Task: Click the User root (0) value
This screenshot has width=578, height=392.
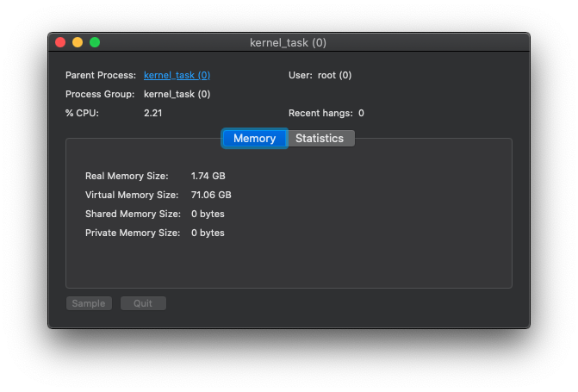Action: (334, 75)
